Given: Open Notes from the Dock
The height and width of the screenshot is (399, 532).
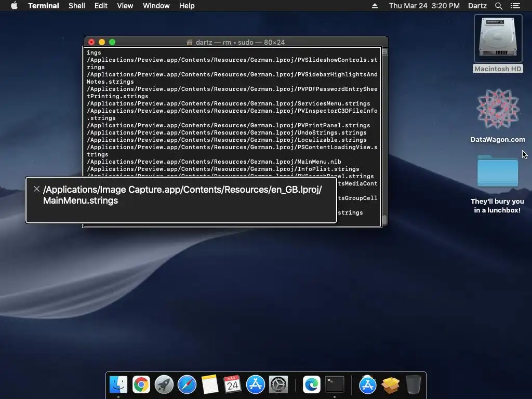Looking at the screenshot, I should click(x=210, y=384).
